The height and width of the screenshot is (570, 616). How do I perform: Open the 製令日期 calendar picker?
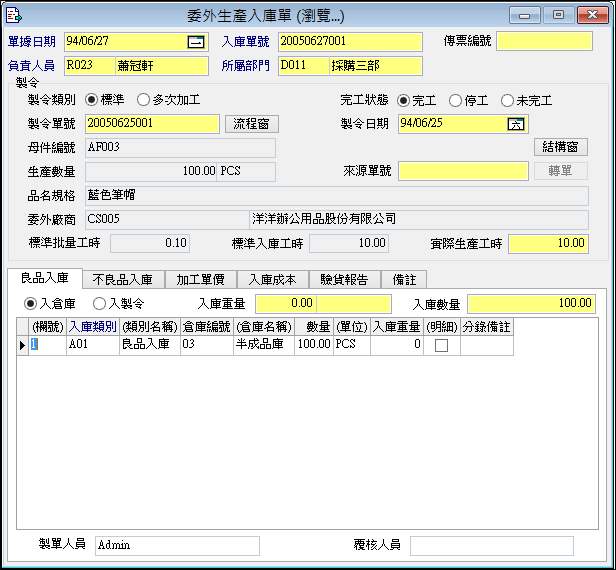(516, 124)
